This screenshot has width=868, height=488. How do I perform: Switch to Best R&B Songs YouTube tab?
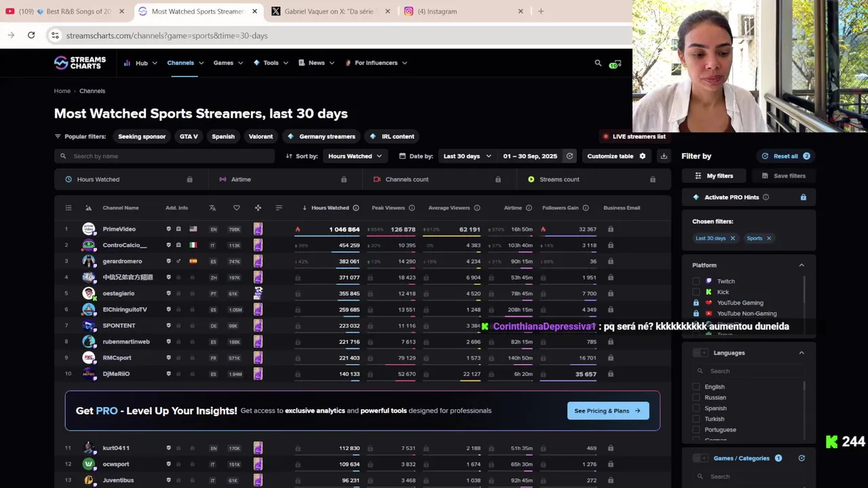66,12
